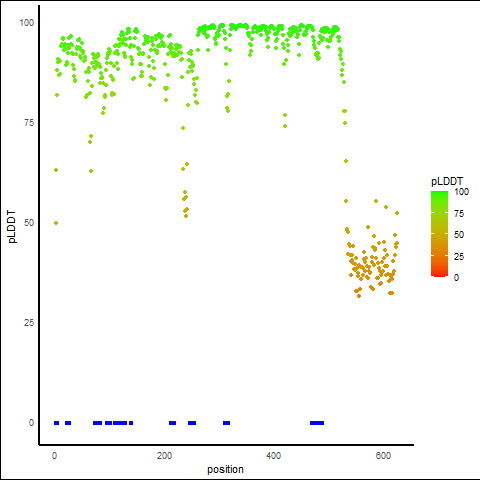Click the red bottom of legend color bar
Viewport: 480px width, 480px height.
click(x=439, y=274)
